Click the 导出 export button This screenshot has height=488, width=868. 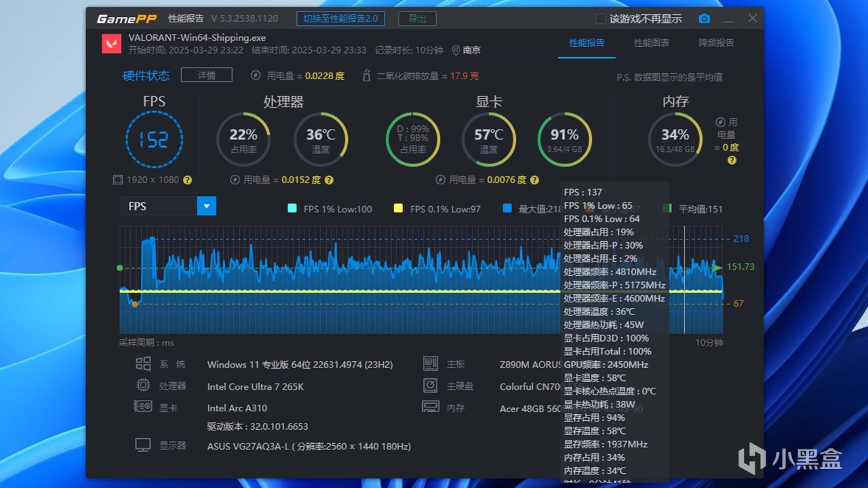[417, 18]
